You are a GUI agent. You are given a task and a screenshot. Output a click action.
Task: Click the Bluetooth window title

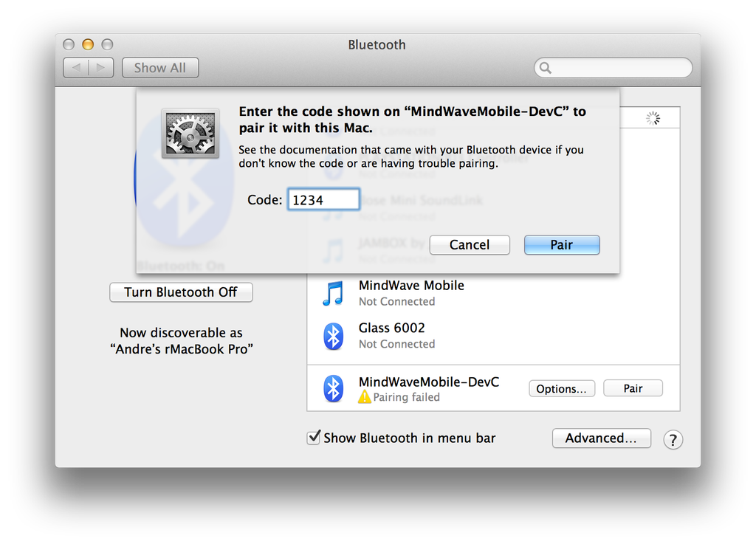[x=377, y=45]
